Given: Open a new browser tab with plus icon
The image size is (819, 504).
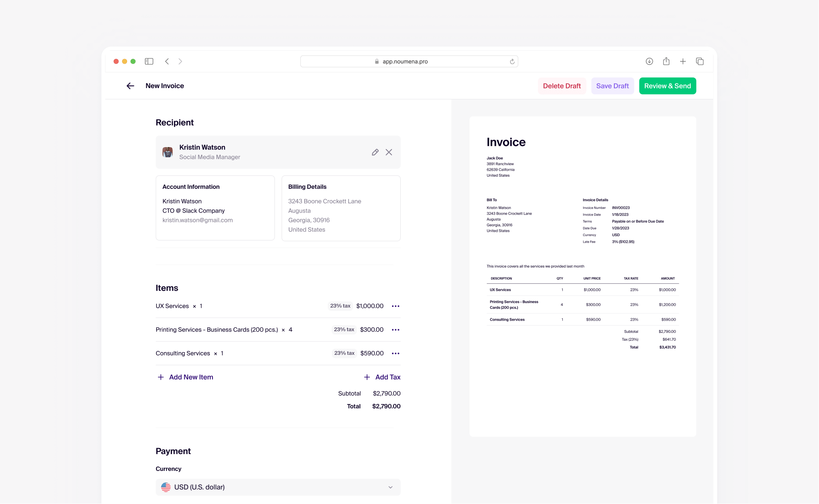Looking at the screenshot, I should coord(683,61).
